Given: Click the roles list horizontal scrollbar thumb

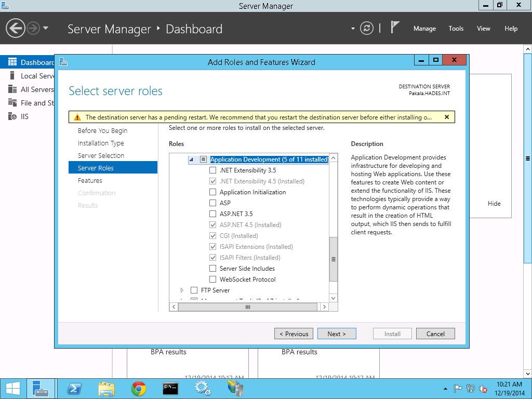Looking at the screenshot, I should pyautogui.click(x=248, y=307).
